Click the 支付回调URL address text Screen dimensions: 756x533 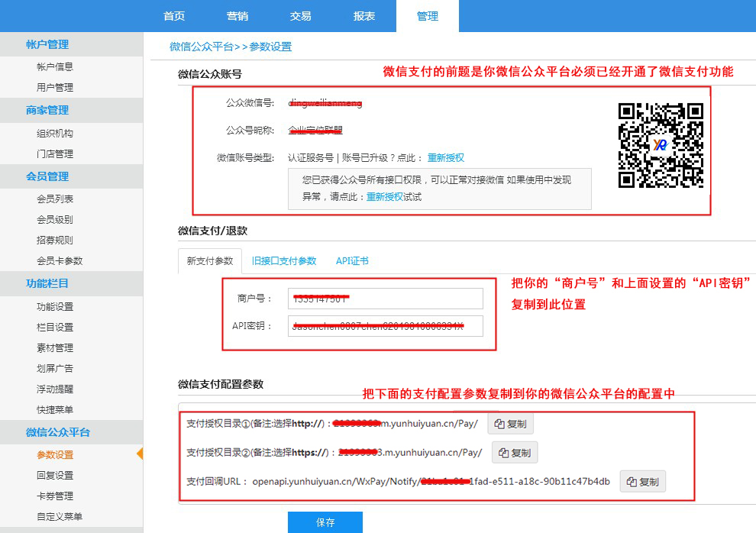coord(431,482)
